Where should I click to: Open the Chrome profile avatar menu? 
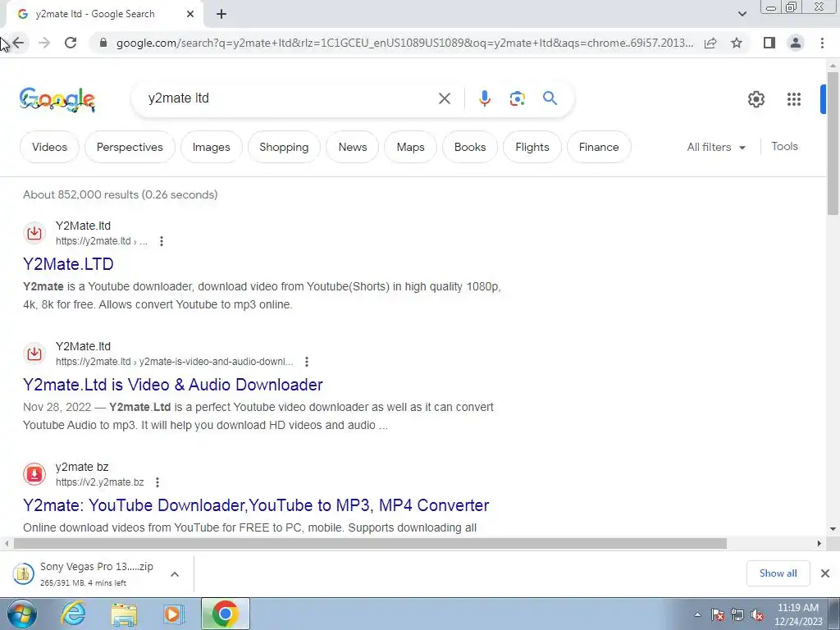pyautogui.click(x=796, y=43)
